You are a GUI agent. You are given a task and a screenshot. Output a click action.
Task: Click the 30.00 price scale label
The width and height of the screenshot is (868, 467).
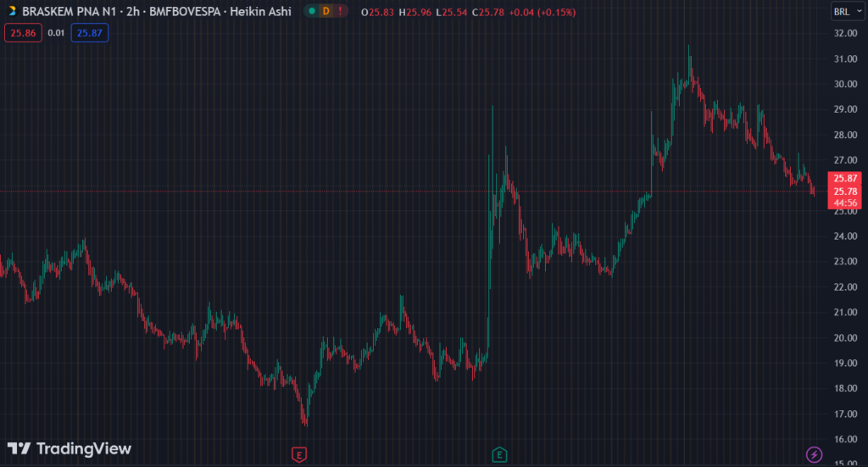point(845,84)
